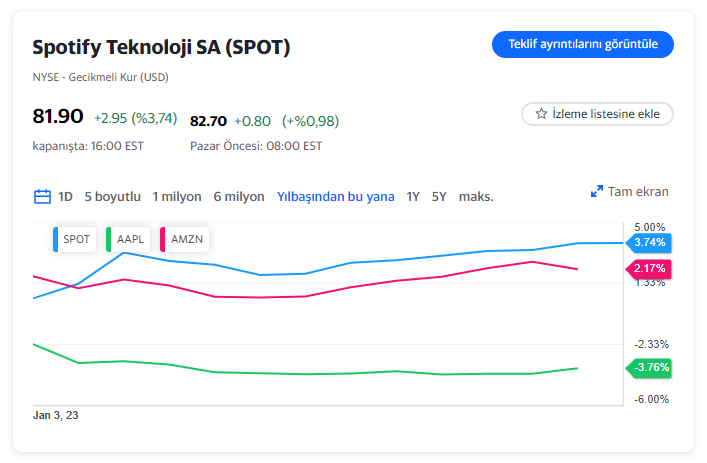Click the blue 3.74% SPOT value tag
707x463 pixels.
tap(648, 243)
